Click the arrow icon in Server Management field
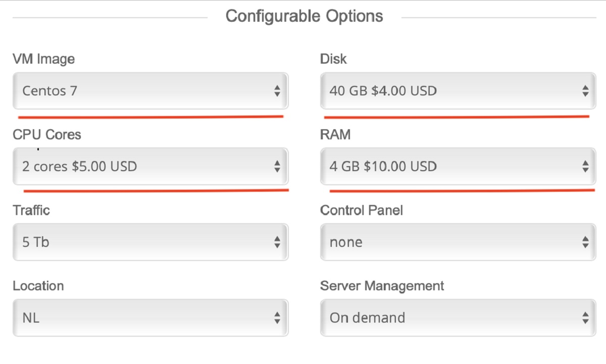606x364 pixels. [585, 318]
